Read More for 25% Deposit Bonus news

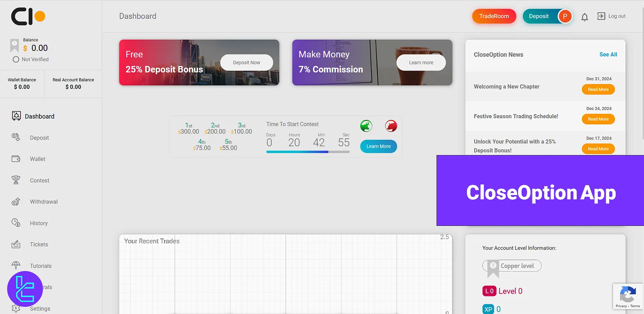click(x=598, y=149)
